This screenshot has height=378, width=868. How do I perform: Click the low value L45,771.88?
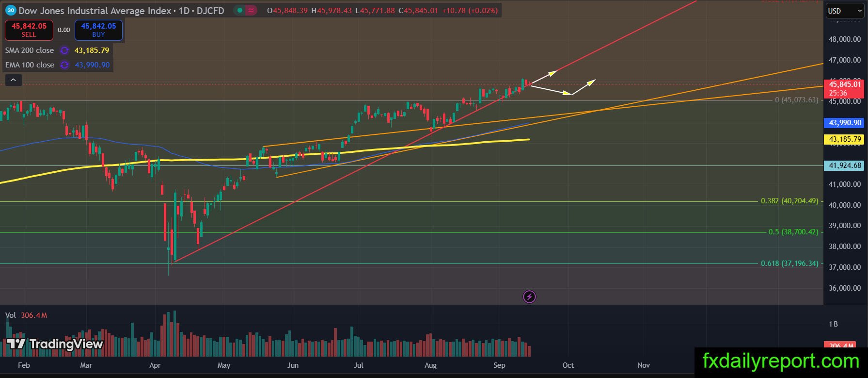coord(375,10)
